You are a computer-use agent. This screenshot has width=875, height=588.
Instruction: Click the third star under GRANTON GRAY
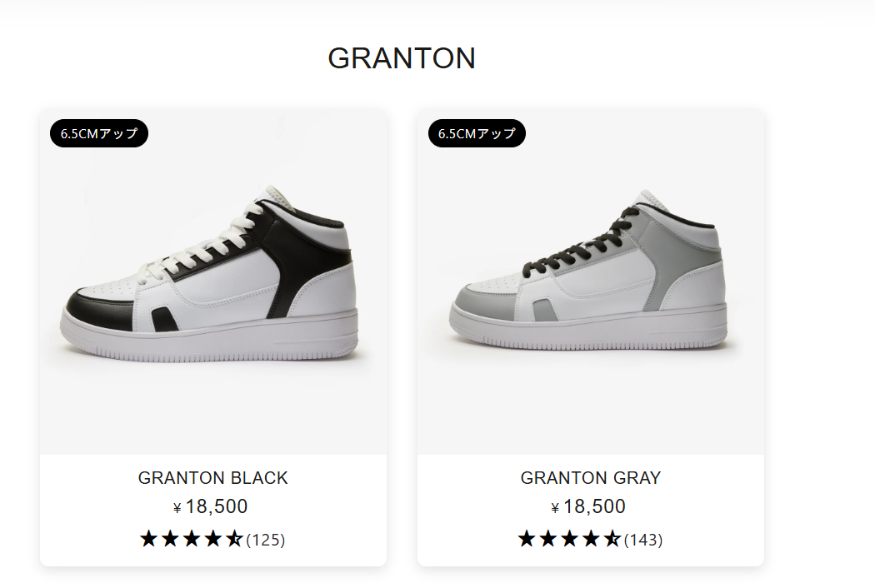(x=570, y=539)
